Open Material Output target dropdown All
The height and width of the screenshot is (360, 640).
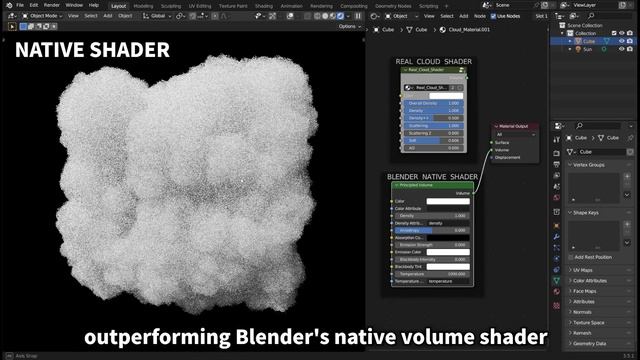[516, 134]
